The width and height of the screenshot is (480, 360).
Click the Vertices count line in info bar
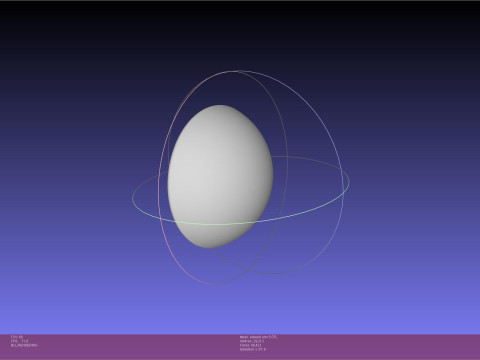[252, 341]
